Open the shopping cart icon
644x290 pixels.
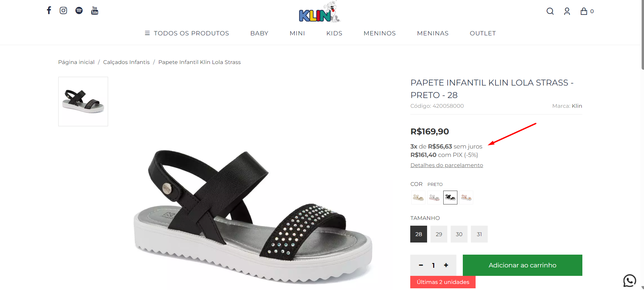click(584, 11)
